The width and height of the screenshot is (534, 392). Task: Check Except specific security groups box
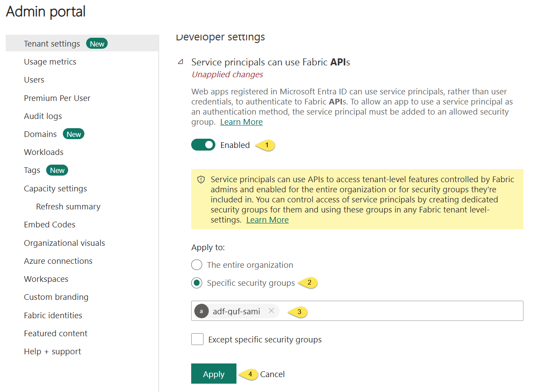pyautogui.click(x=197, y=339)
